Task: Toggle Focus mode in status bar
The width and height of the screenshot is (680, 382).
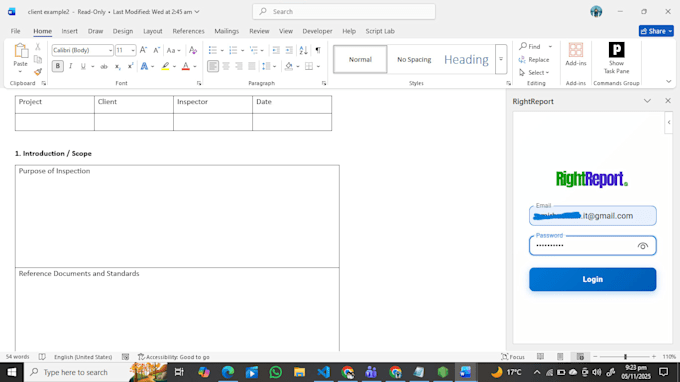Action: (x=513, y=357)
